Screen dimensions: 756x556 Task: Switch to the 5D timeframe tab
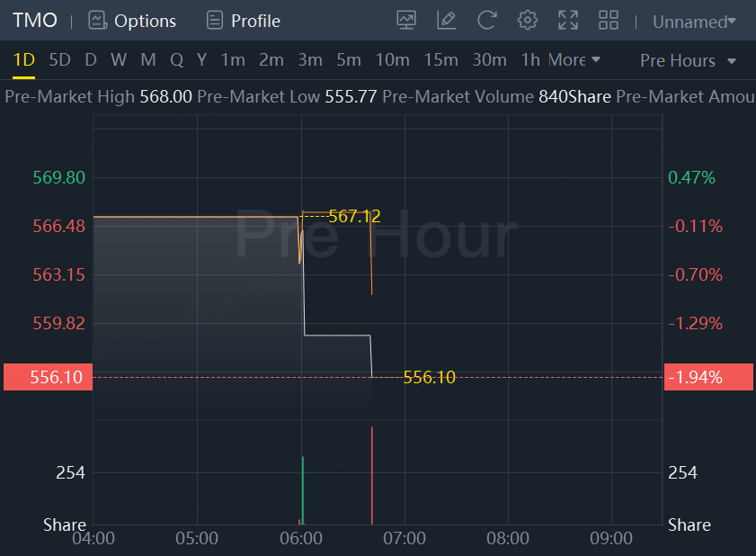tap(59, 60)
